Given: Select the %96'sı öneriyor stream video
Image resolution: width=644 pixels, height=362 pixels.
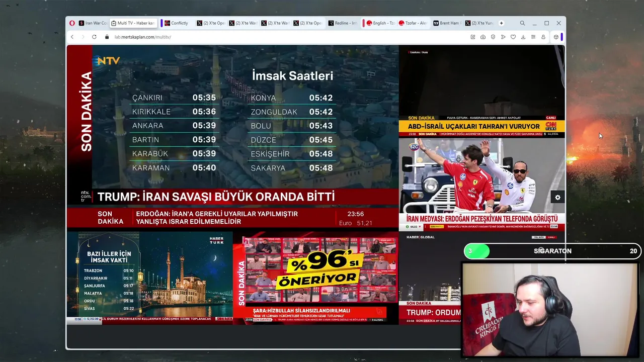Looking at the screenshot, I should coord(315,278).
